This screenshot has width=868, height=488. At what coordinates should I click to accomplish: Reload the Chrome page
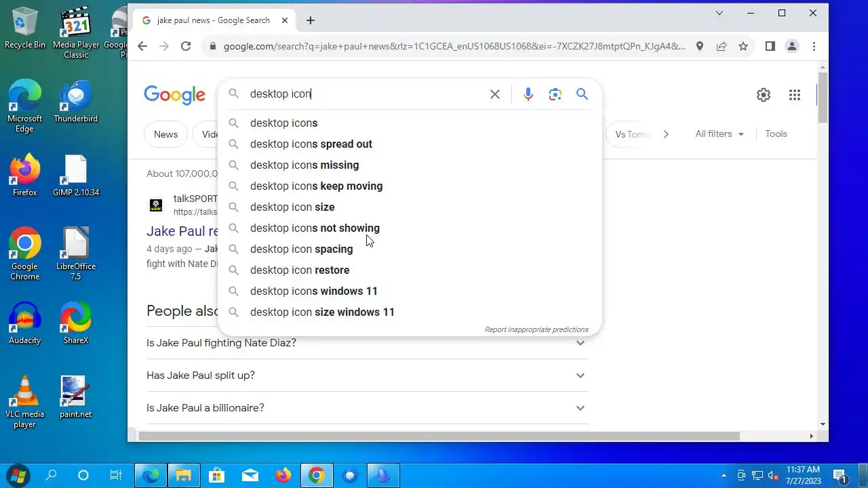point(186,46)
